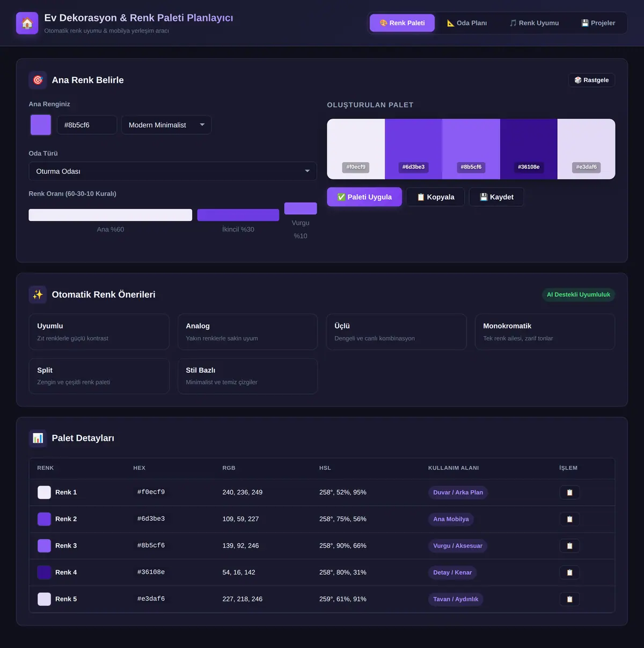Copy Renk 1 using its clipboard icon

[569, 492]
